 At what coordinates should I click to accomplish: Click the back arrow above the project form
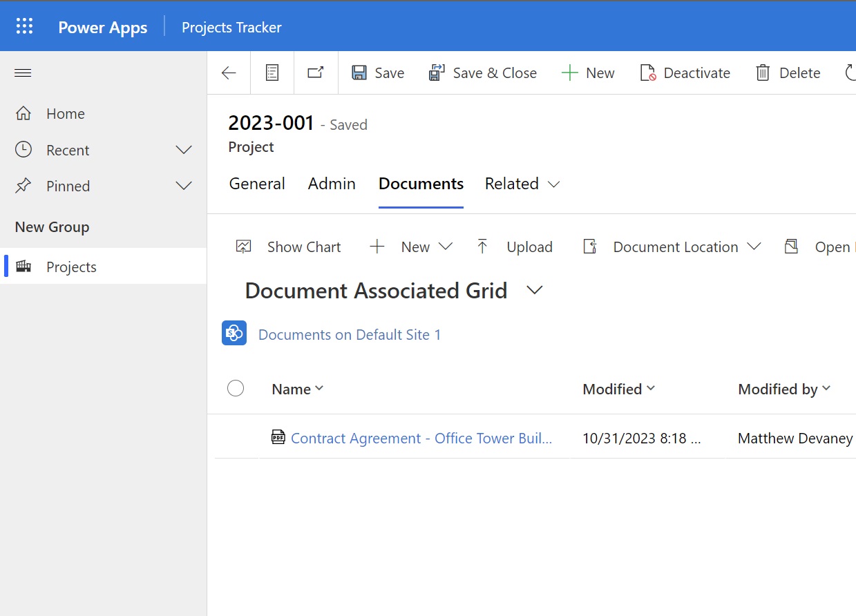[228, 72]
